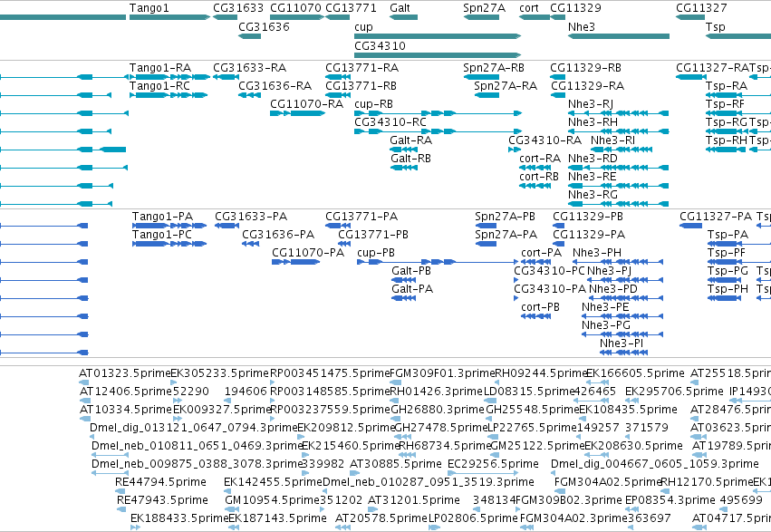
Task: Click the Galt gene feature
Action: coord(404,17)
